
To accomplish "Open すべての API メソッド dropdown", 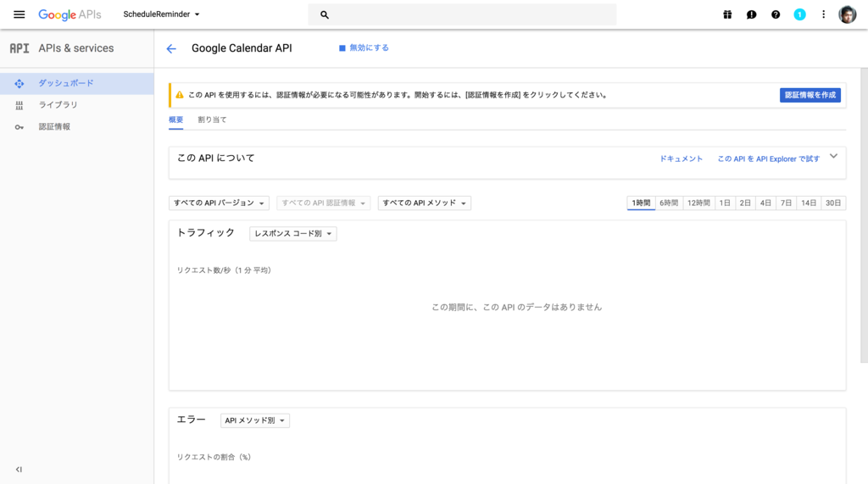I will (x=424, y=203).
